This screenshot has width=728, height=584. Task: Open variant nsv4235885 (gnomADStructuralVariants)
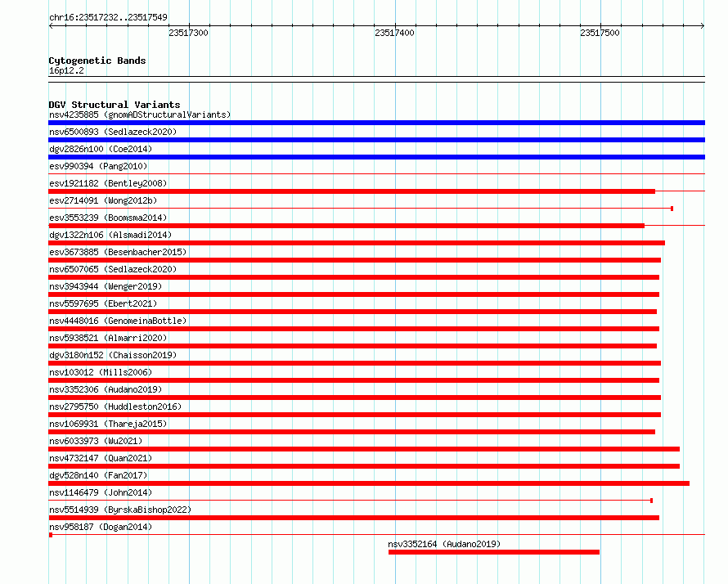pyautogui.click(x=140, y=115)
